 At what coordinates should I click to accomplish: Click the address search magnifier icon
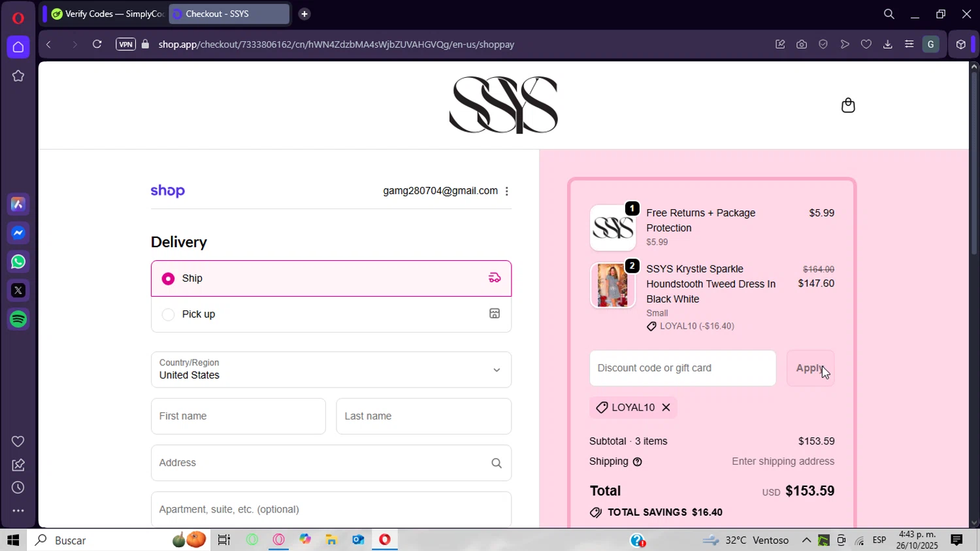coord(497,463)
